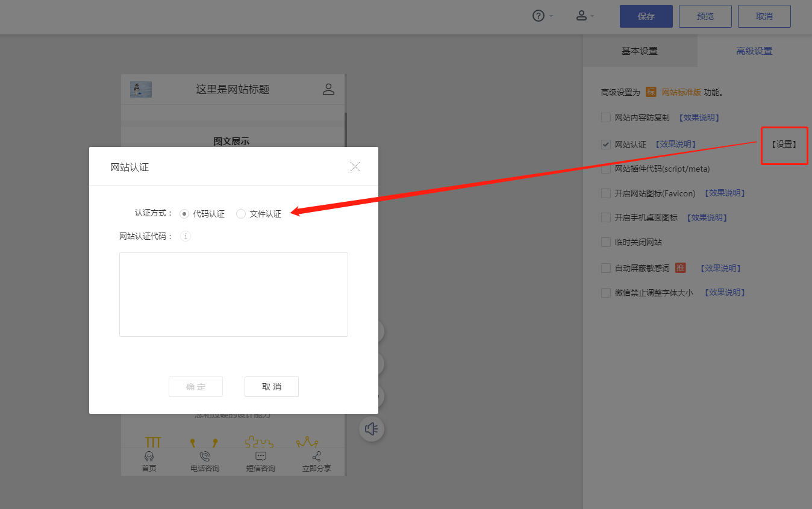Click the speaker sound floating icon
Image resolution: width=812 pixels, height=509 pixels.
[372, 429]
